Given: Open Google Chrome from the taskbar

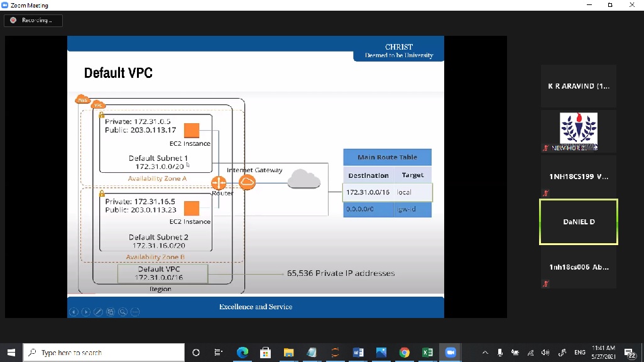Looking at the screenshot, I should pos(404,353).
